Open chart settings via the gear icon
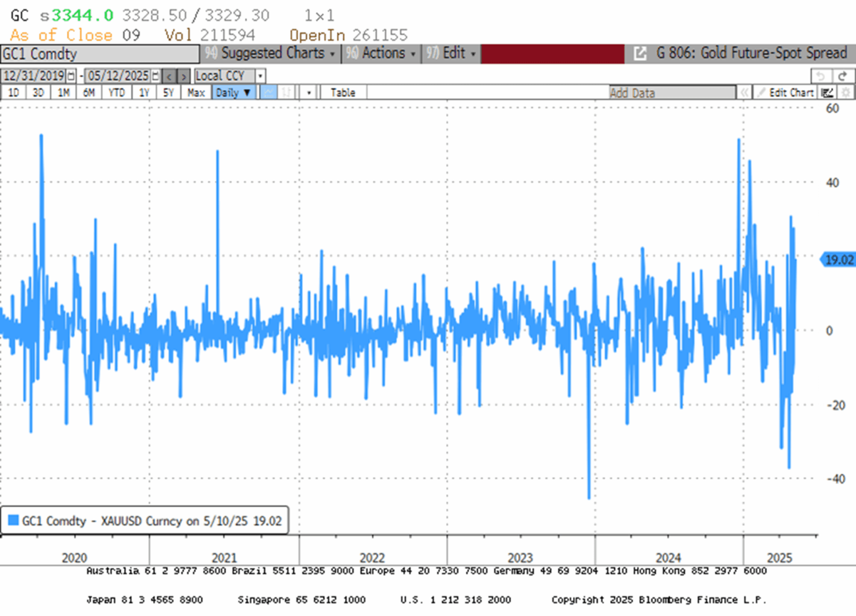Viewport: 856px width, 616px height. click(847, 92)
